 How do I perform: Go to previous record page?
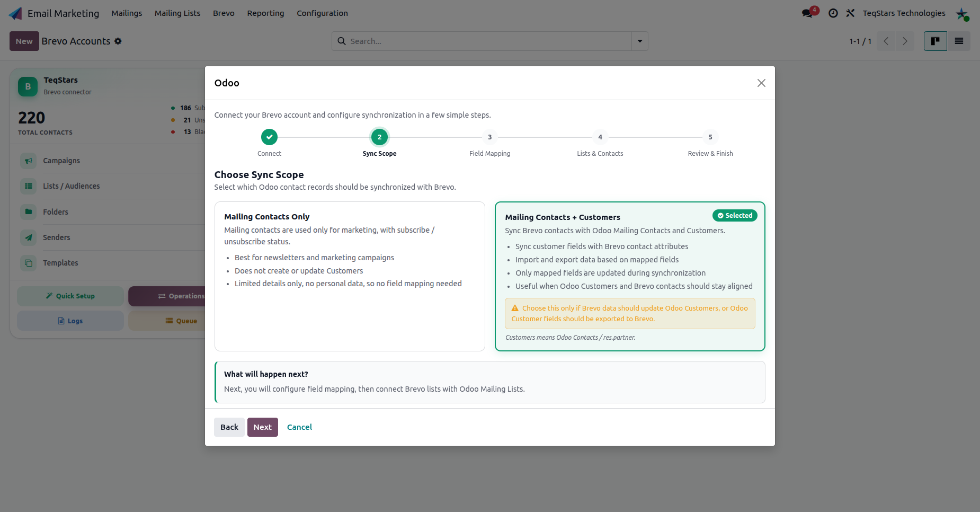tap(886, 41)
